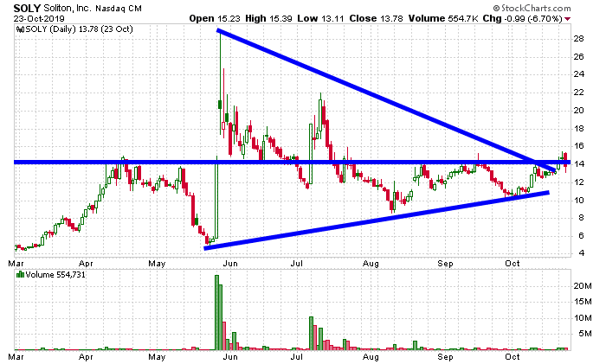Click the 18 price axis label
Screen dimensions: 606x364
pos(578,129)
